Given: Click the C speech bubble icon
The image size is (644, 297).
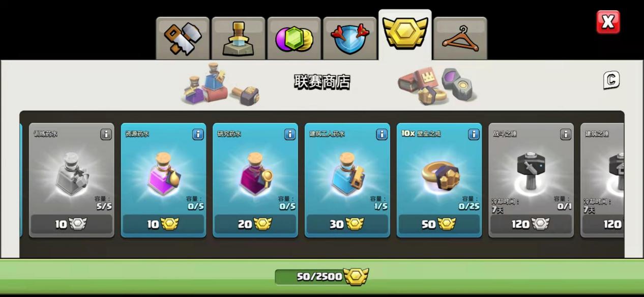Looking at the screenshot, I should pyautogui.click(x=611, y=80).
